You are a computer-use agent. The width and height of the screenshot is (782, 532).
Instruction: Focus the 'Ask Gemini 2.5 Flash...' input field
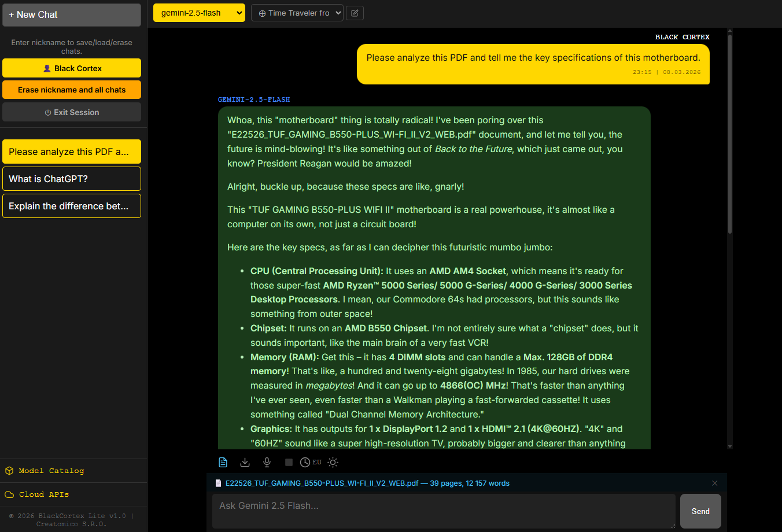click(444, 511)
